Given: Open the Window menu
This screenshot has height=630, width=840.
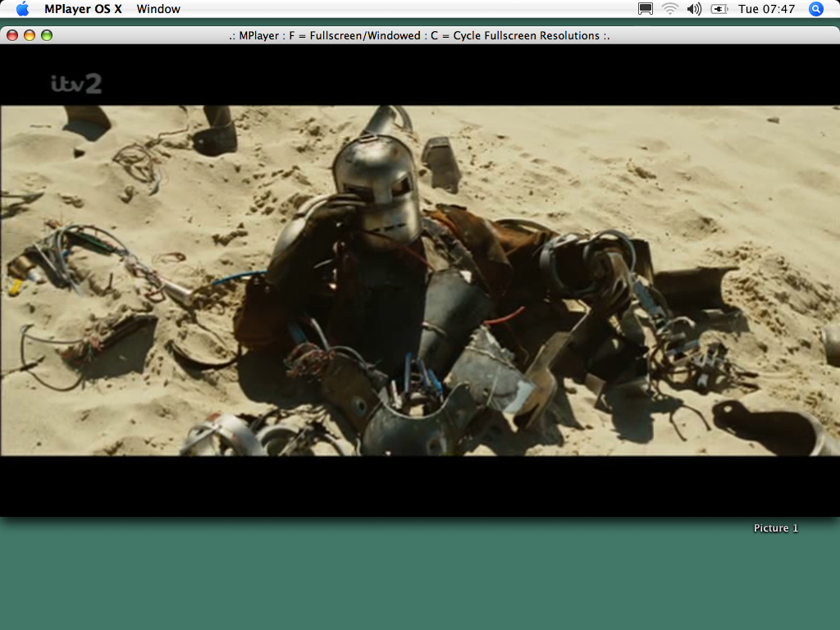Looking at the screenshot, I should (x=158, y=9).
